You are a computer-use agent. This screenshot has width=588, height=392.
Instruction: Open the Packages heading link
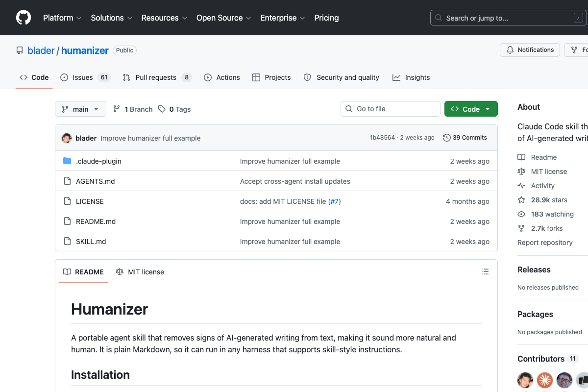coord(535,314)
